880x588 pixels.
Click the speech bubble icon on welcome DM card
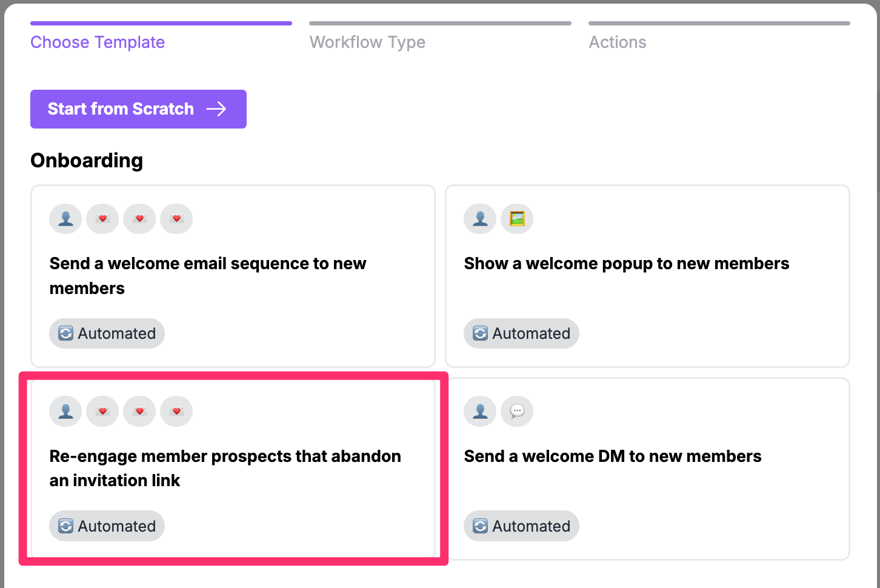[517, 411]
